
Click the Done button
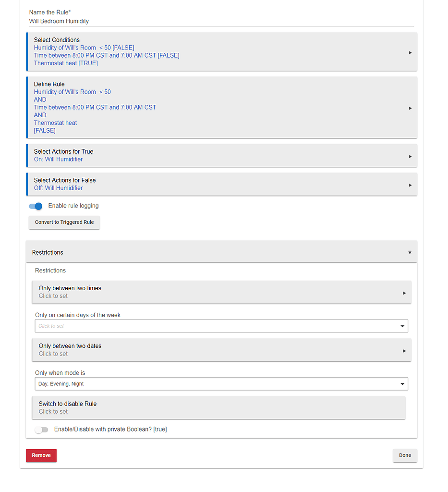click(404, 455)
